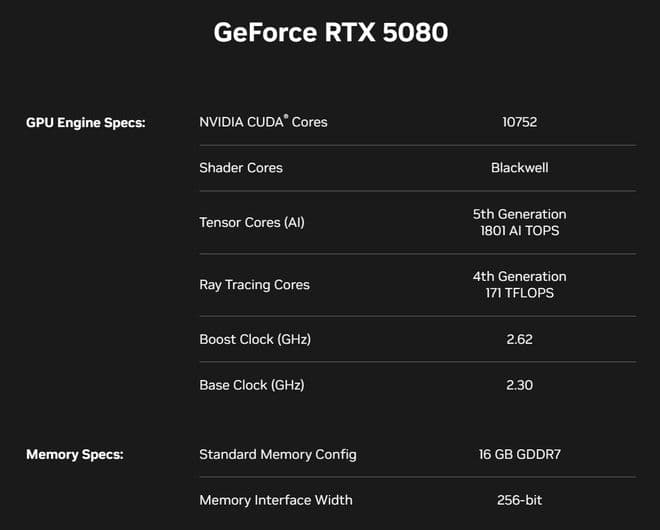Image resolution: width=660 pixels, height=530 pixels.
Task: Click the Standard Memory Config label
Action: [278, 455]
